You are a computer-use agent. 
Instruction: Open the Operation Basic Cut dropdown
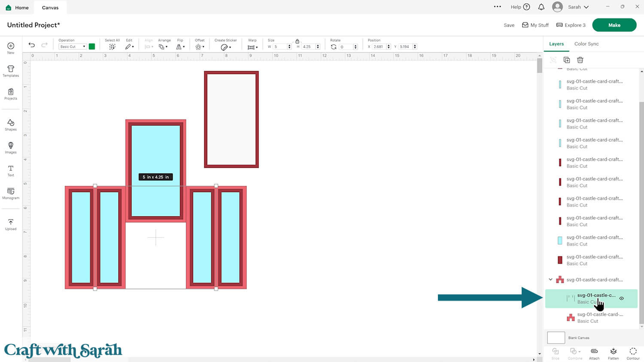click(72, 46)
